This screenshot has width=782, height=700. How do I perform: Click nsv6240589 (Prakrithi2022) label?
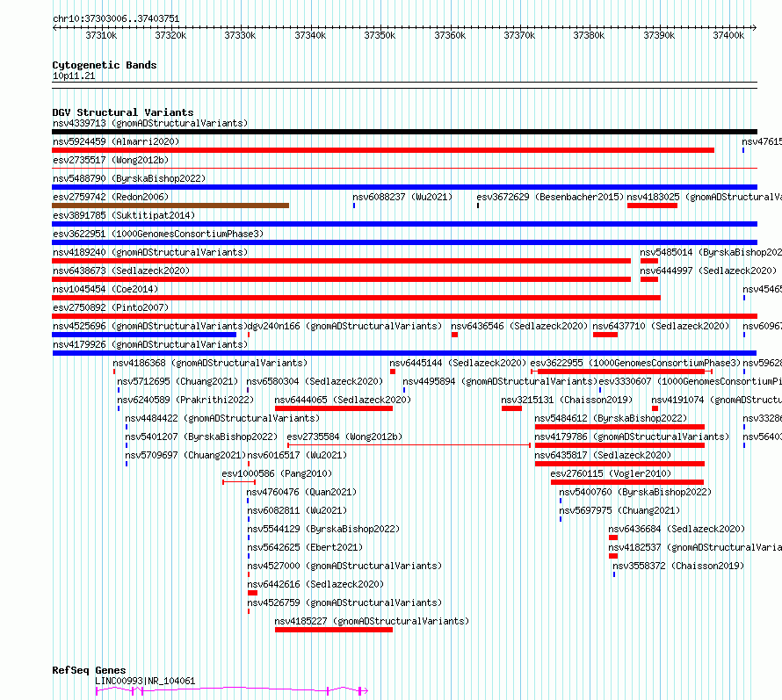point(185,400)
